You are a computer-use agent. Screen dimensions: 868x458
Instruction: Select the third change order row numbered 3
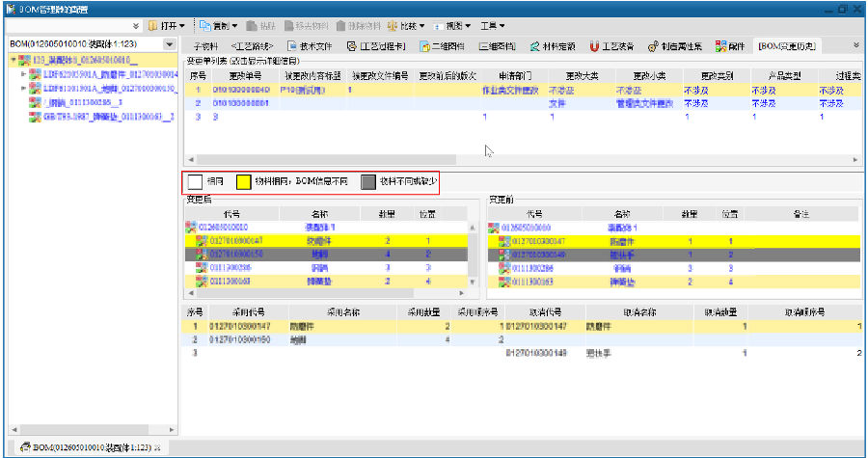[x=523, y=117]
